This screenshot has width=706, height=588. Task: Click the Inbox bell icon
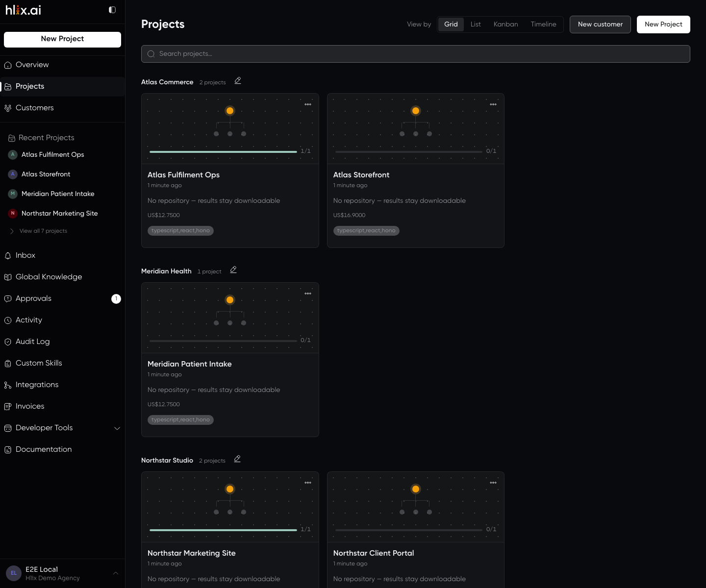pos(8,256)
